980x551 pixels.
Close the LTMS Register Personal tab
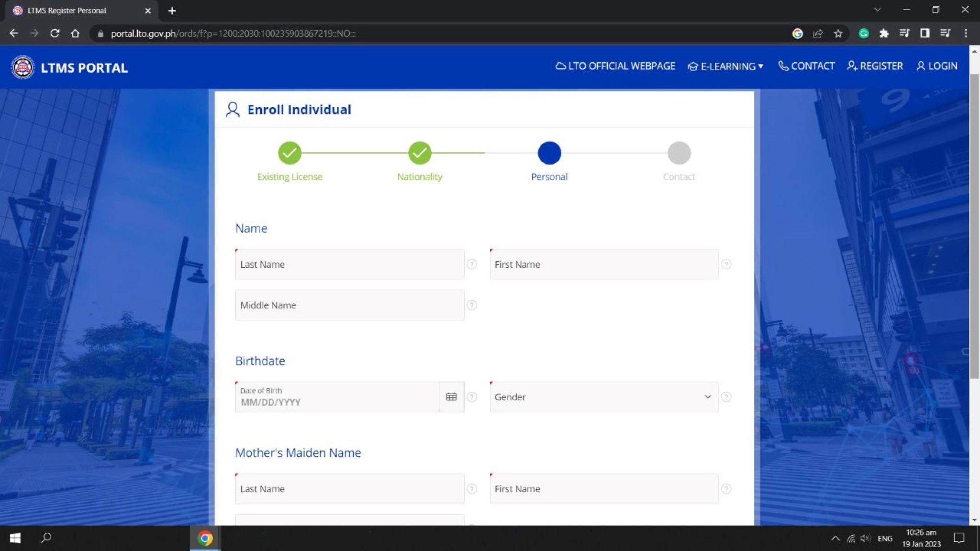148,11
